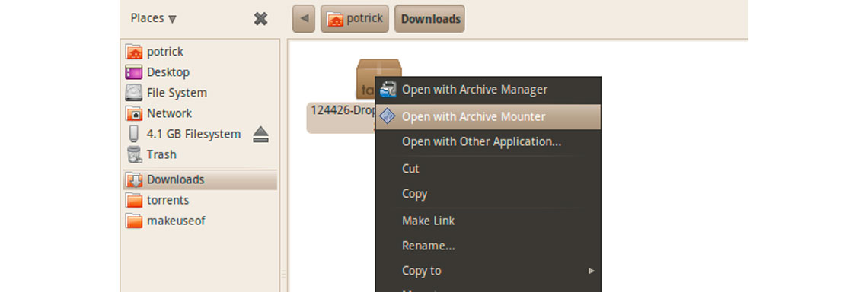Click the Network folder icon in sidebar

coord(134,113)
